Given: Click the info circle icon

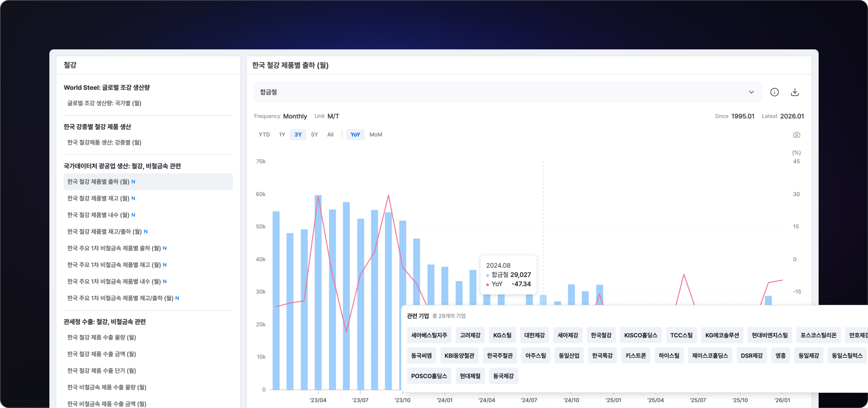Looking at the screenshot, I should tap(774, 92).
